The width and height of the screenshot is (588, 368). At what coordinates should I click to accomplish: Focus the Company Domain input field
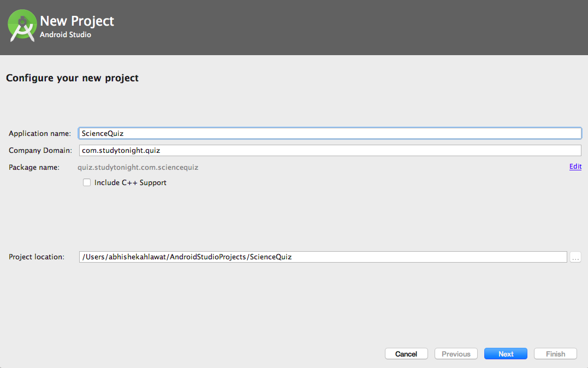(x=330, y=151)
